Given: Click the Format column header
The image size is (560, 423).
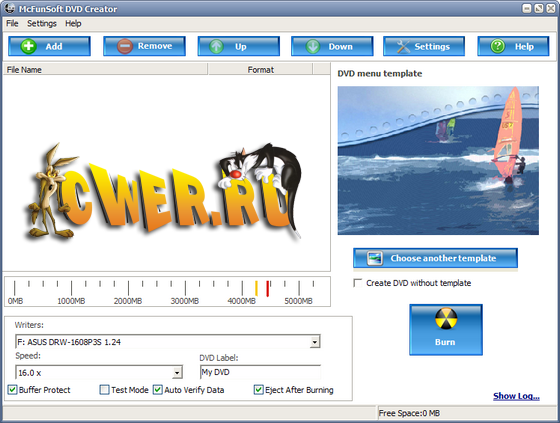Looking at the screenshot, I should pos(260,69).
